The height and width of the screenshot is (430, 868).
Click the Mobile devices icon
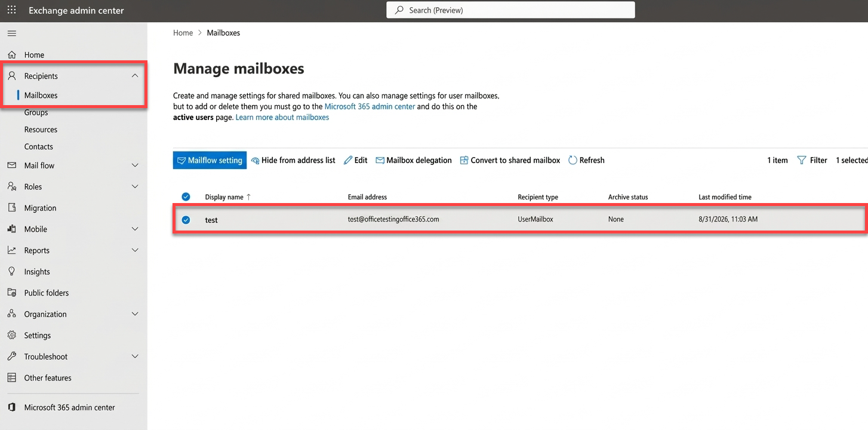click(11, 229)
